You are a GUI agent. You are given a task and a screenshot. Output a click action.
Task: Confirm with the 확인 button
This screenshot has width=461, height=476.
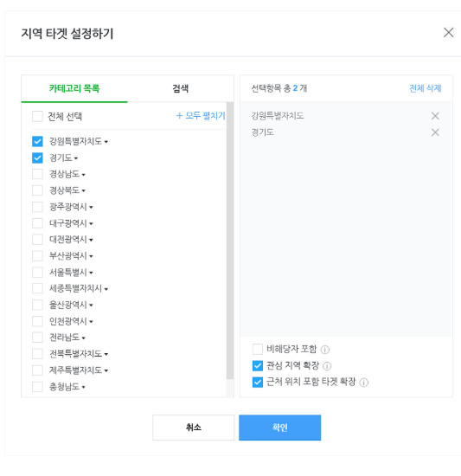(x=279, y=428)
